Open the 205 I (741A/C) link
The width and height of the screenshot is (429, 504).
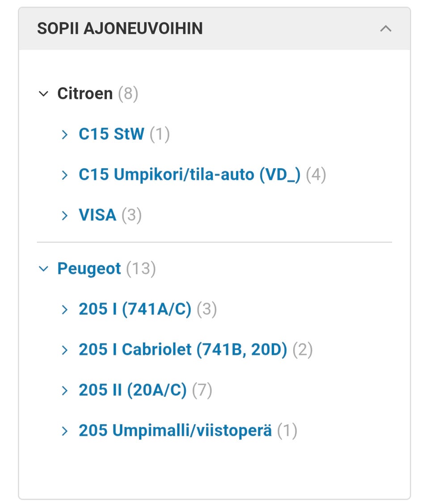pos(135,309)
